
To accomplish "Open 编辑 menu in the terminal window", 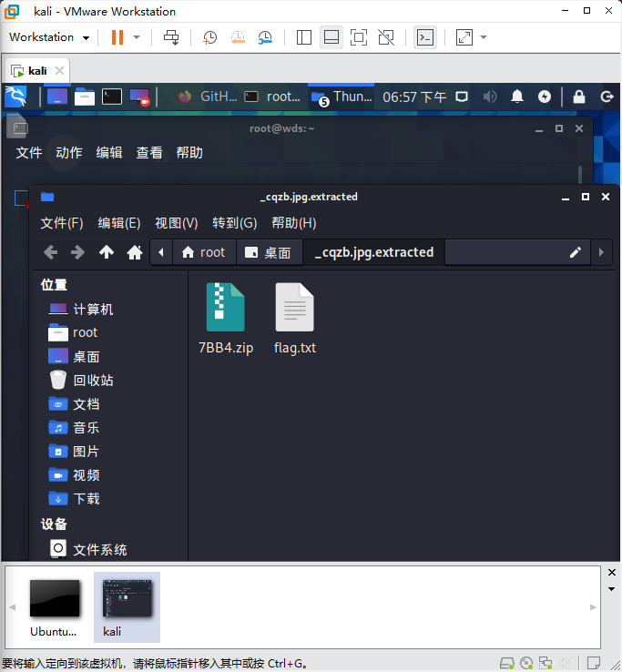I will (x=109, y=153).
